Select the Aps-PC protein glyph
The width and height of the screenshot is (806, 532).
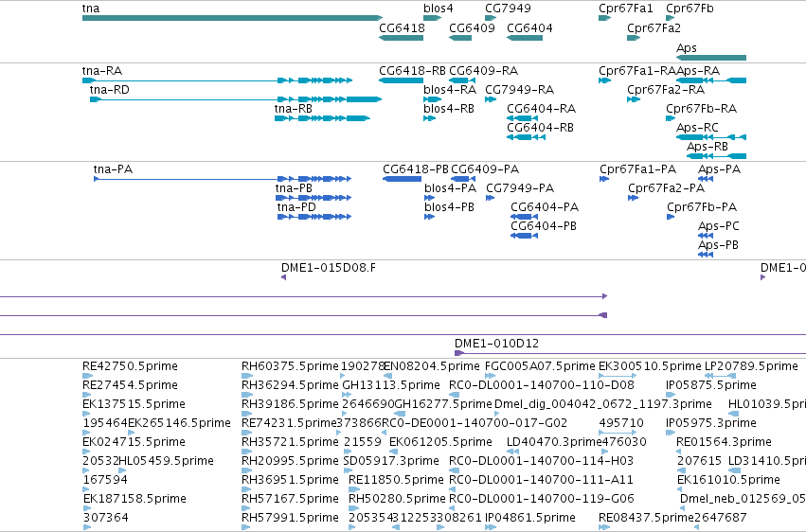706,236
